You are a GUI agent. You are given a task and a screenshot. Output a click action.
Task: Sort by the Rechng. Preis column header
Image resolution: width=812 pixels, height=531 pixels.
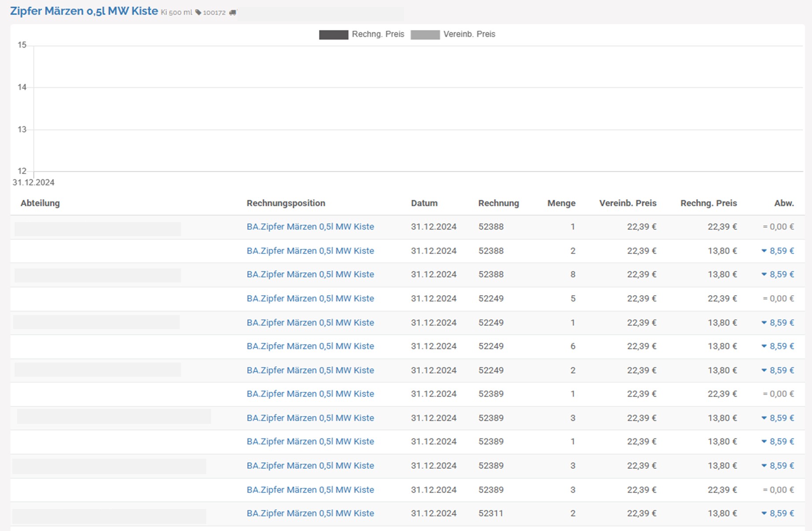pyautogui.click(x=708, y=203)
